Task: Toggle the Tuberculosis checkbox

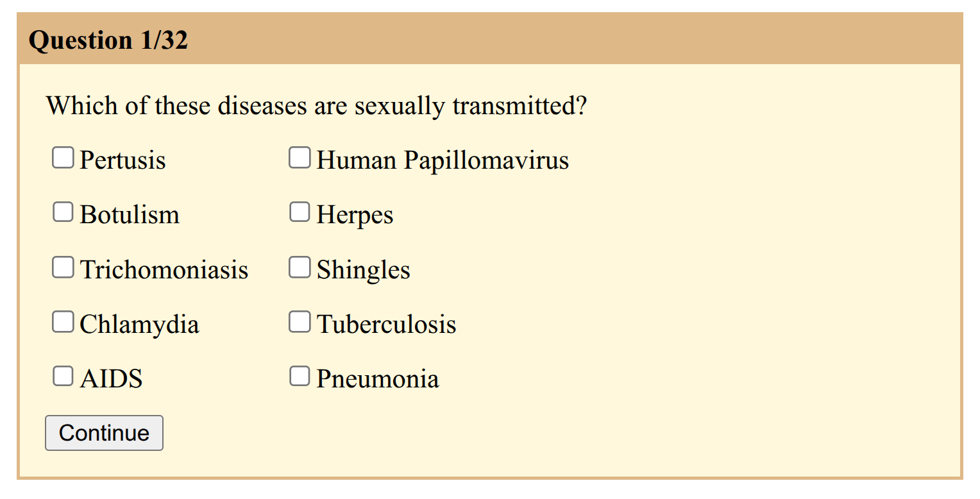Action: point(300,322)
